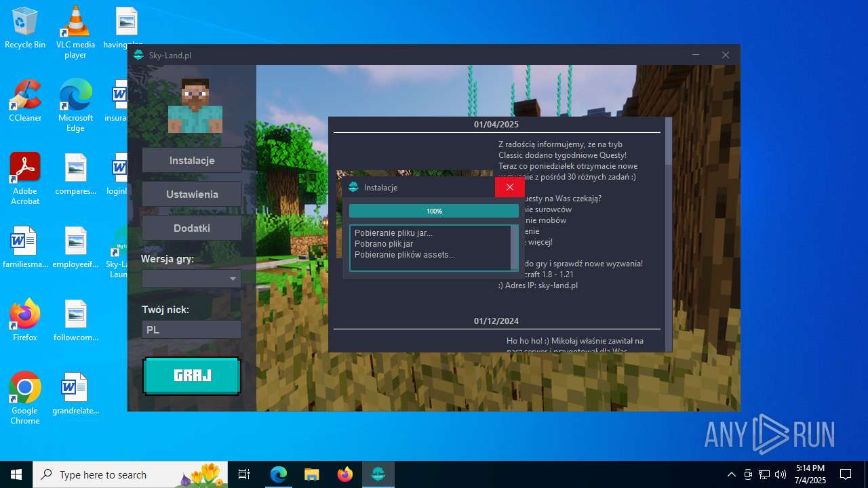The image size is (868, 488).
Task: Launch Edge from the taskbar
Action: click(279, 474)
